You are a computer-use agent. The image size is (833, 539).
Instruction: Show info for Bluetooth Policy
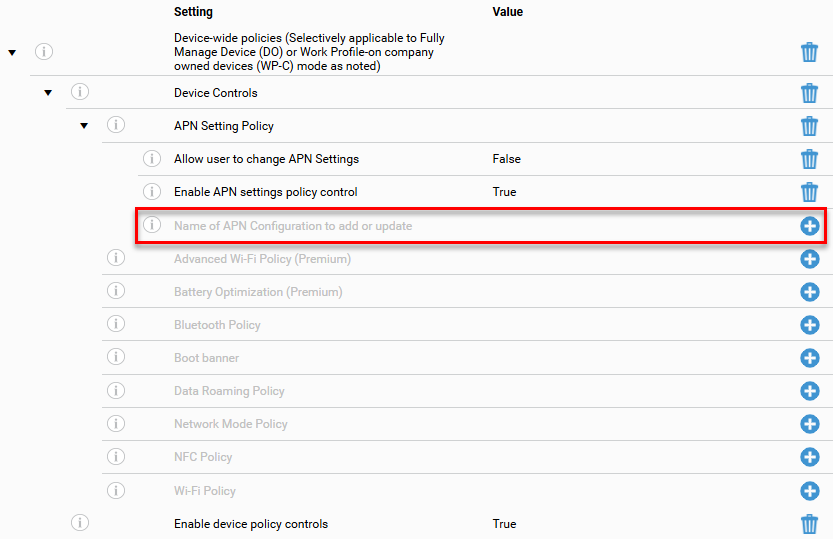click(116, 323)
